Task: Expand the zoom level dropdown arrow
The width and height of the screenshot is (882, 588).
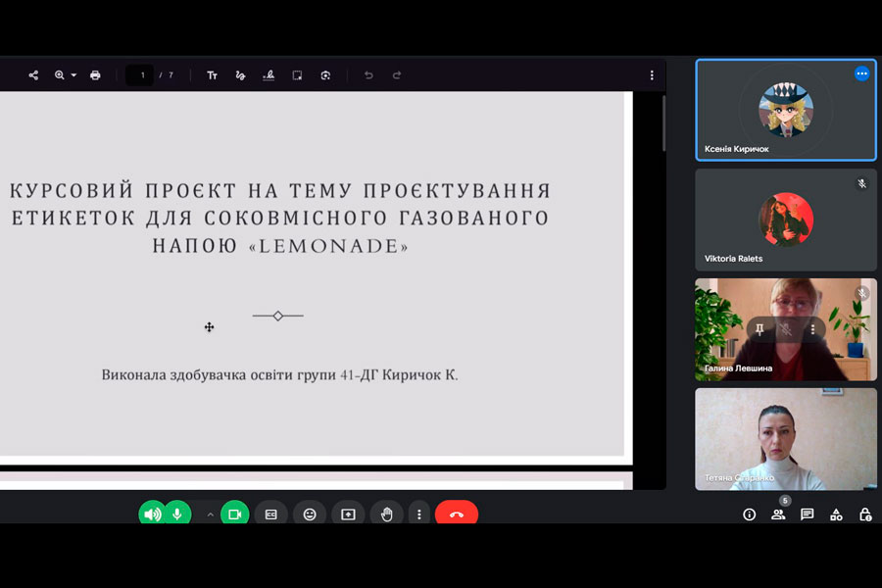Action: pyautogui.click(x=73, y=74)
